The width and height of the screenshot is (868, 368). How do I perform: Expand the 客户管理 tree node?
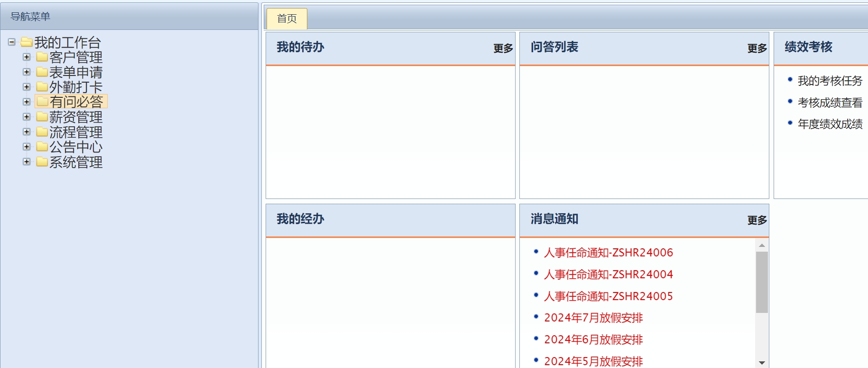click(27, 57)
